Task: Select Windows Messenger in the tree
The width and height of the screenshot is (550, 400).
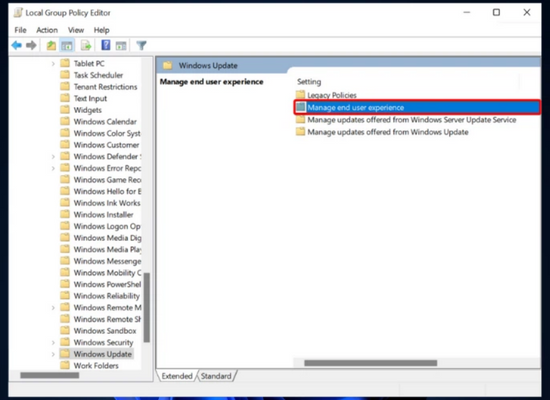Action: click(107, 261)
